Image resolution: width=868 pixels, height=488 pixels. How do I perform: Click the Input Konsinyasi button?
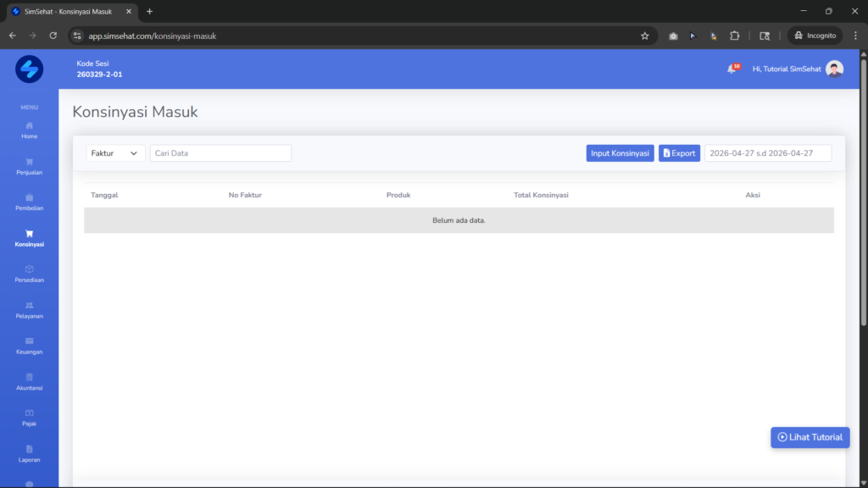click(x=620, y=153)
